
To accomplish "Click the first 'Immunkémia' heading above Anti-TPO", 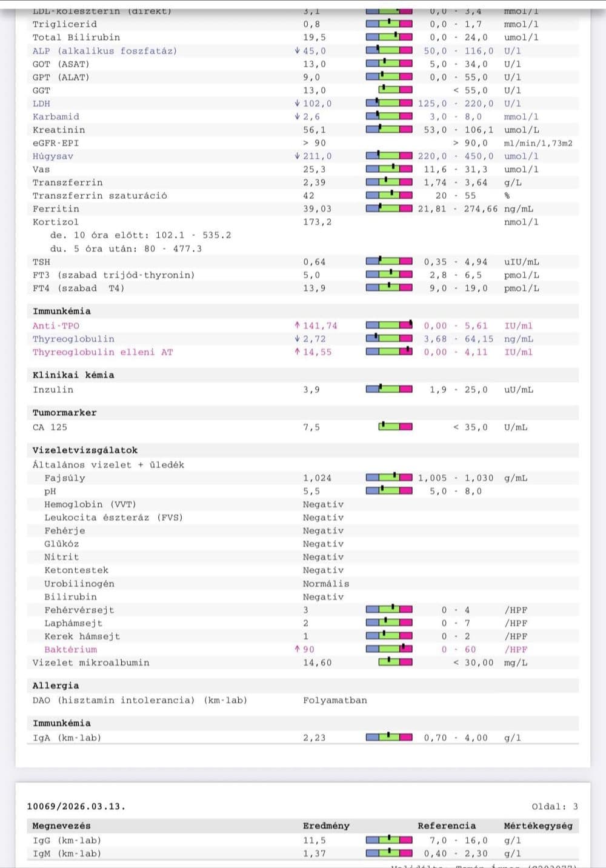I will click(62, 311).
